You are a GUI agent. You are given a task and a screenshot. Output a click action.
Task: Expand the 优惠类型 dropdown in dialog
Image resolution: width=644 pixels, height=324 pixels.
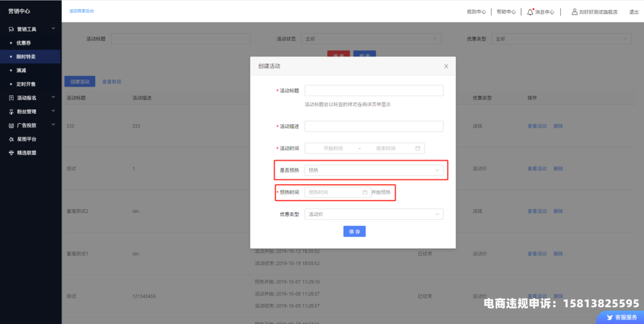click(x=373, y=214)
